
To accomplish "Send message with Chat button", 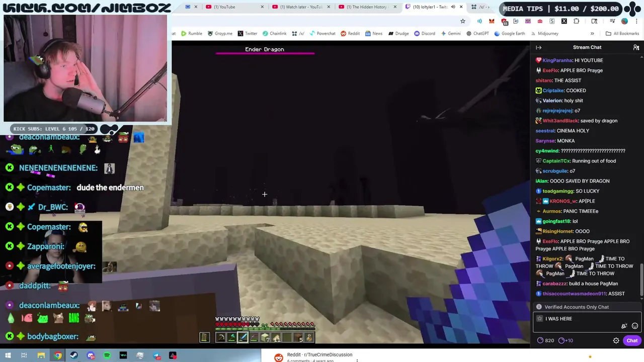I will point(632,340).
